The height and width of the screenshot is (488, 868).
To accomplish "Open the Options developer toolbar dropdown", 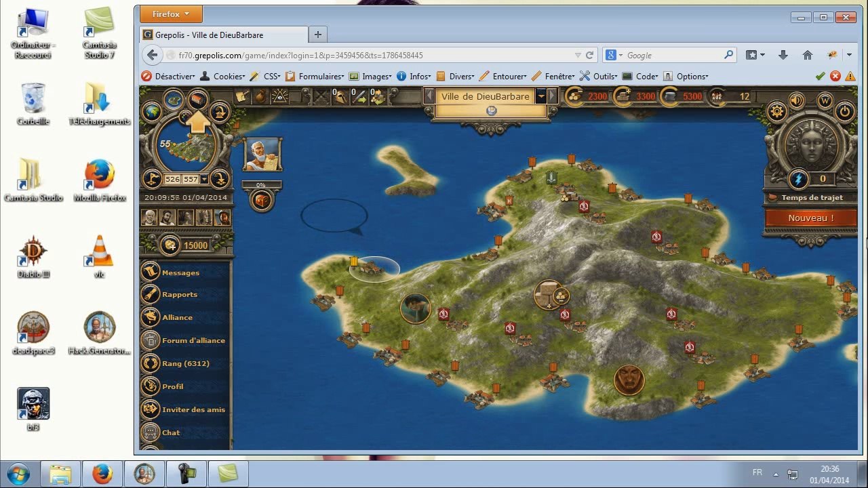I will click(686, 76).
